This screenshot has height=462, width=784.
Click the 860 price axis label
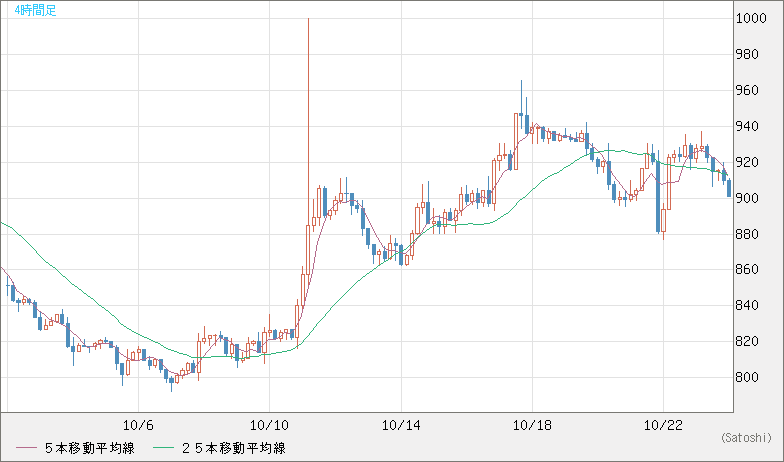[749, 270]
